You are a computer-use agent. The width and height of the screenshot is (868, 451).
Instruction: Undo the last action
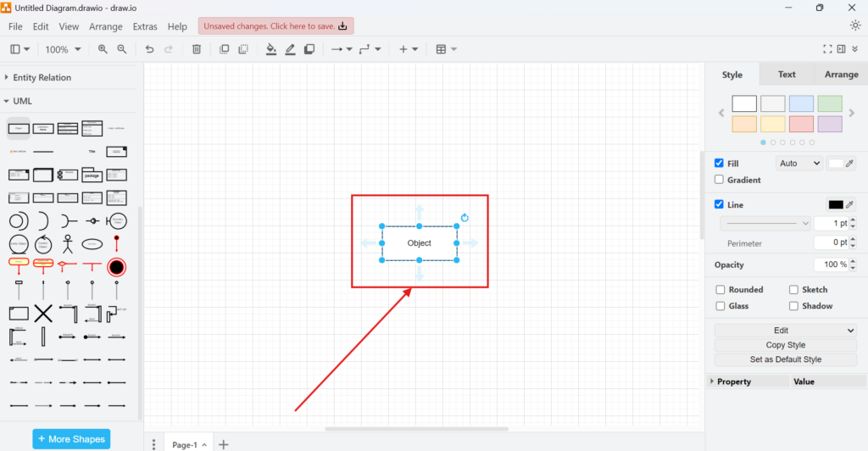149,49
